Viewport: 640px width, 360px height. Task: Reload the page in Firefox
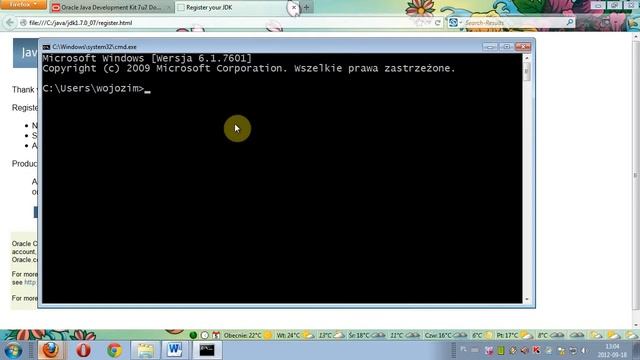(438, 23)
